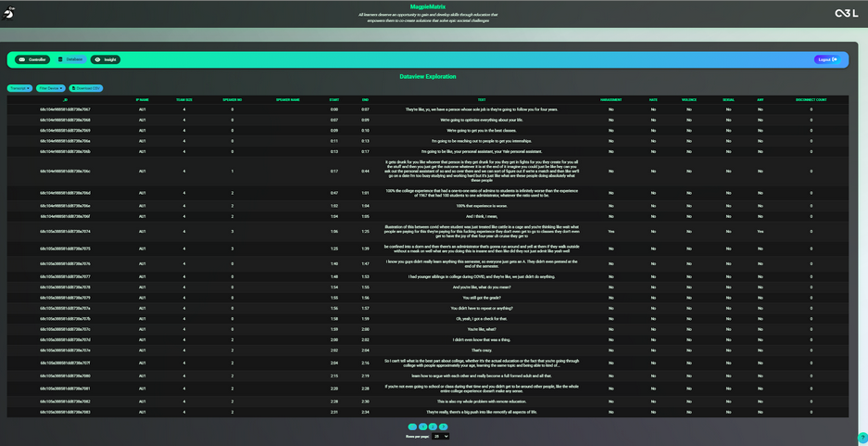Open the Insight tab

106,59
